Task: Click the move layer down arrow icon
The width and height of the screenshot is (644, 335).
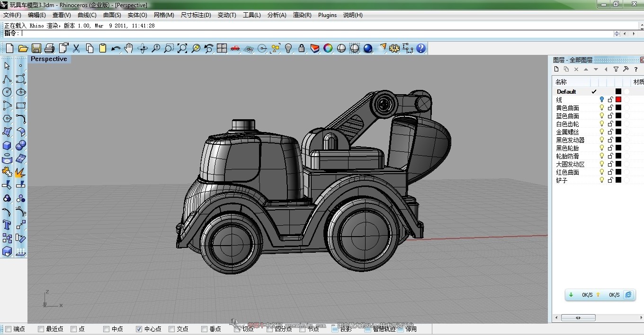Action: point(596,69)
